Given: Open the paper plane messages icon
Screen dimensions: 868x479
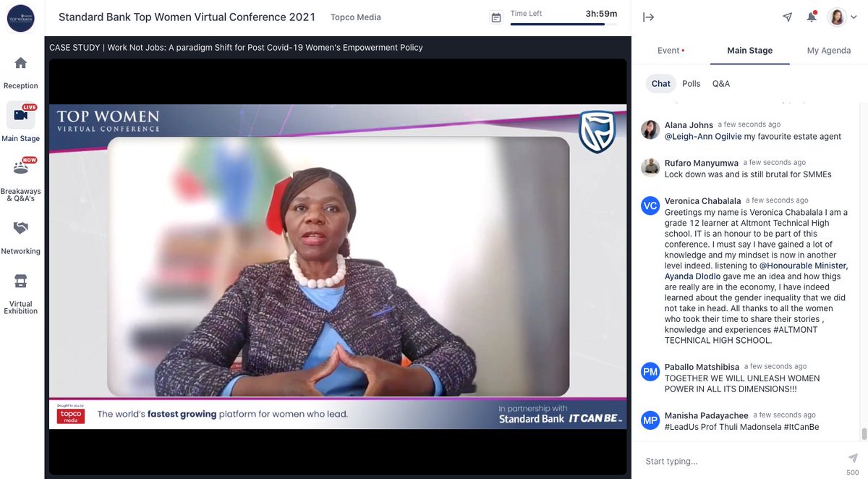Looking at the screenshot, I should [788, 17].
